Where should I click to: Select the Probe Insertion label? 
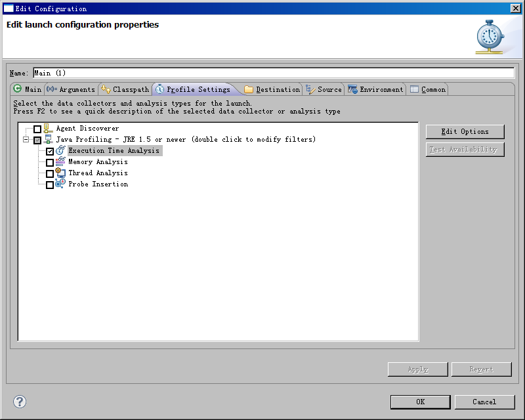coord(98,184)
